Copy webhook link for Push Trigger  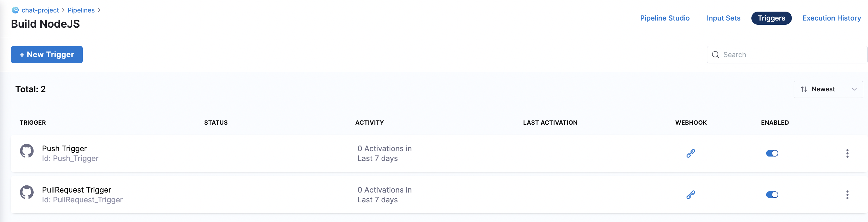[691, 153]
